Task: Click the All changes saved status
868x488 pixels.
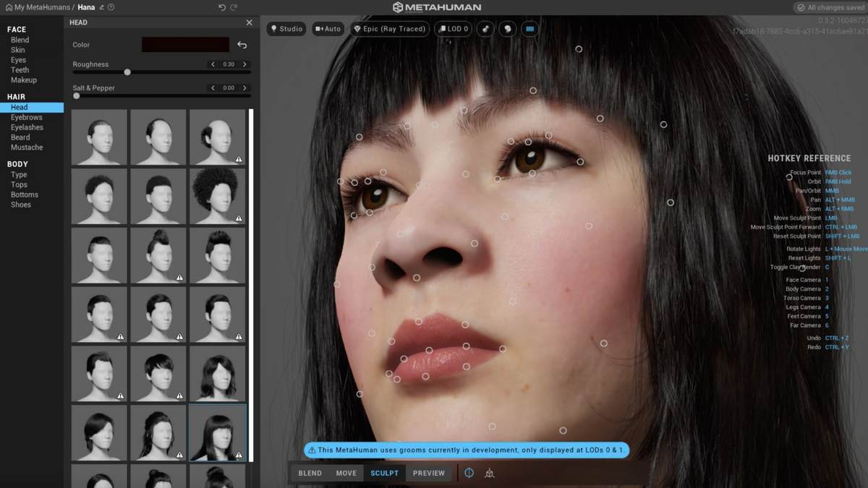Action: (x=830, y=7)
